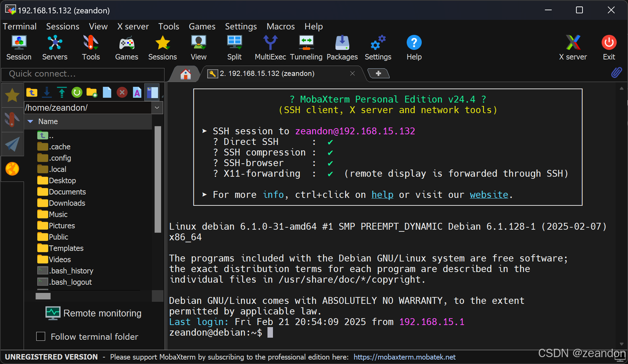Open the Macros menu
628x364 pixels.
click(281, 26)
